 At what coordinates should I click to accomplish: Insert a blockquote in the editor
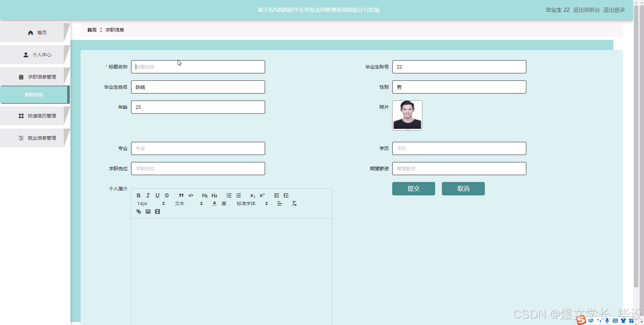181,195
